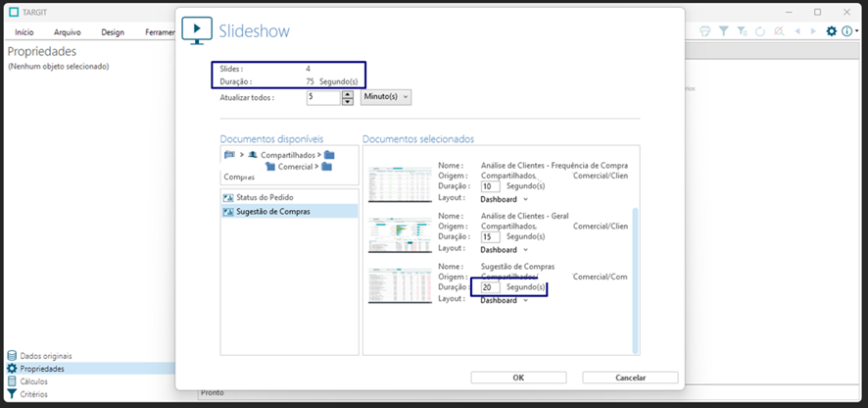Screen dimensions: 868x408
Task: Expand the arrow next to info icon
Action: [856, 31]
